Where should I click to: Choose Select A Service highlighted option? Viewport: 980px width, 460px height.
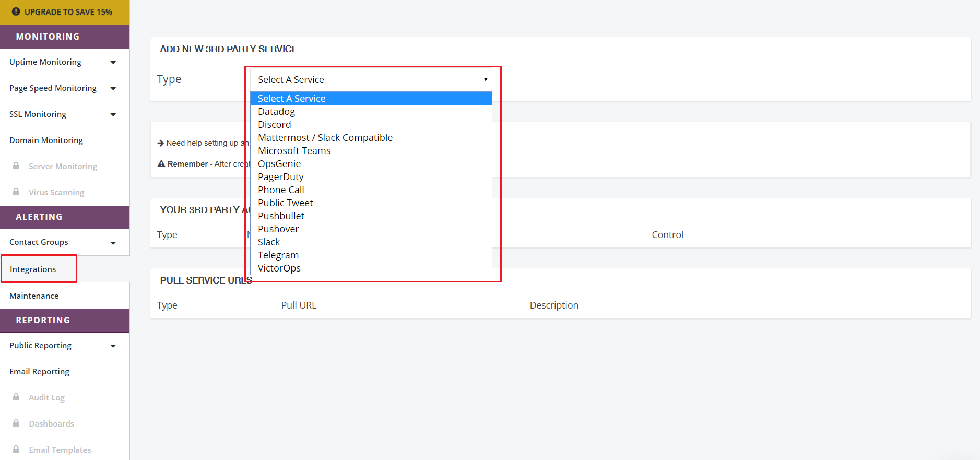pyautogui.click(x=371, y=98)
